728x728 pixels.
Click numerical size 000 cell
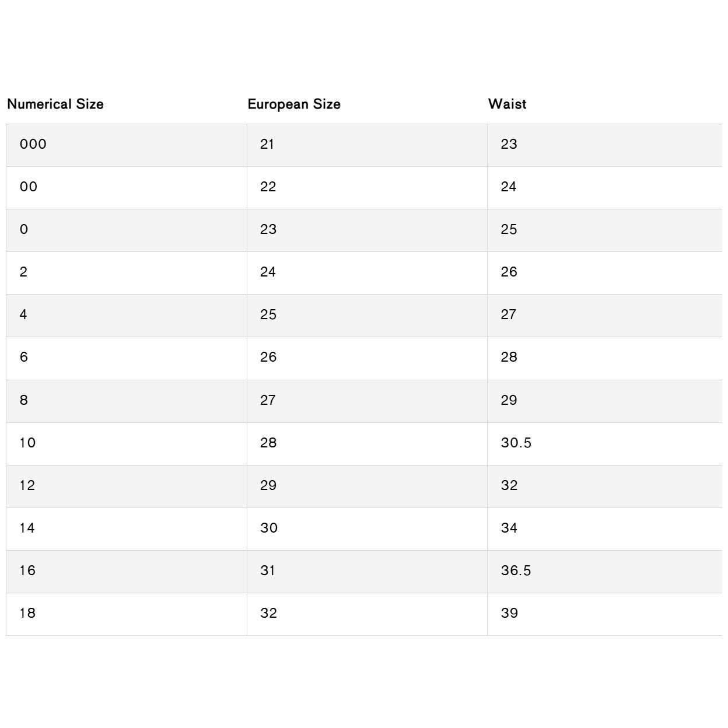127,145
